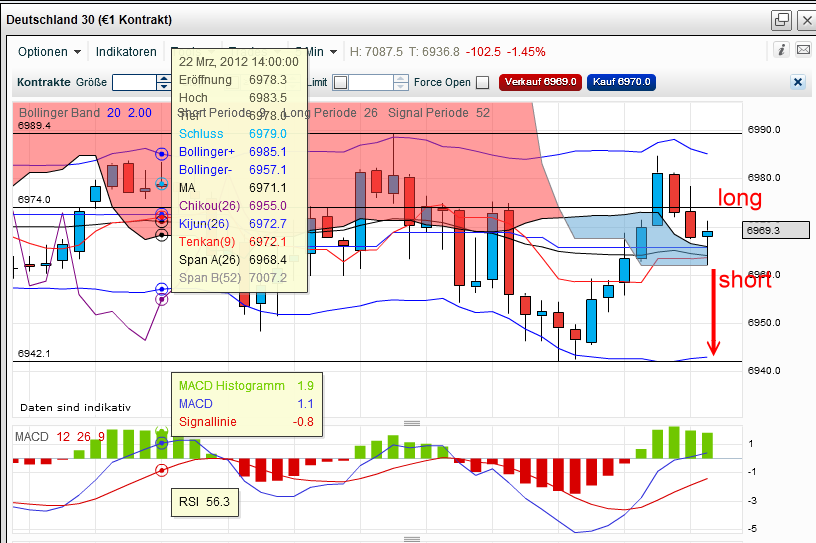Open the Optionen dropdown menu

pyautogui.click(x=49, y=52)
